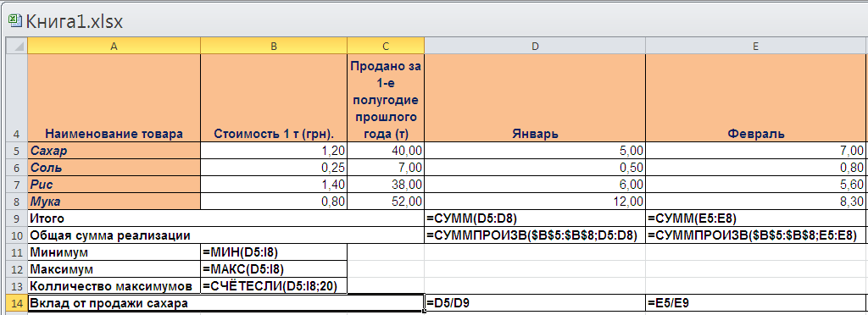This screenshot has width=868, height=315.
Task: Select column C header
Action: pos(386,47)
